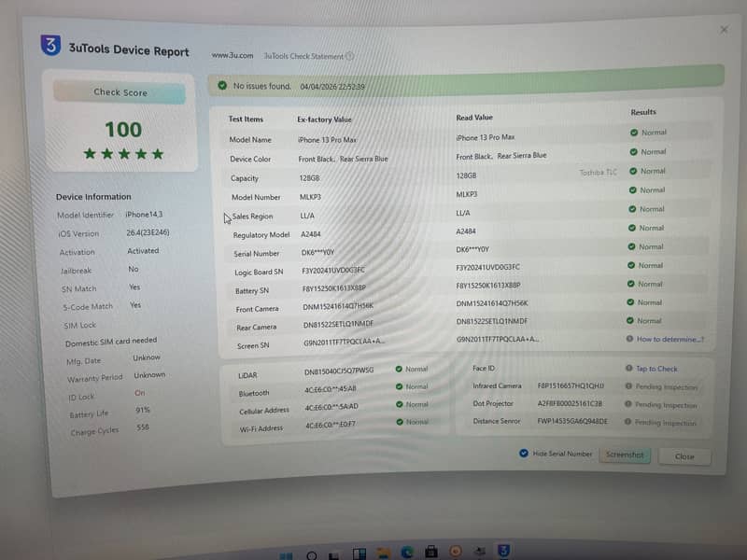Image resolution: width=747 pixels, height=560 pixels.
Task: Open Microsoft Store from the taskbar
Action: (x=431, y=552)
